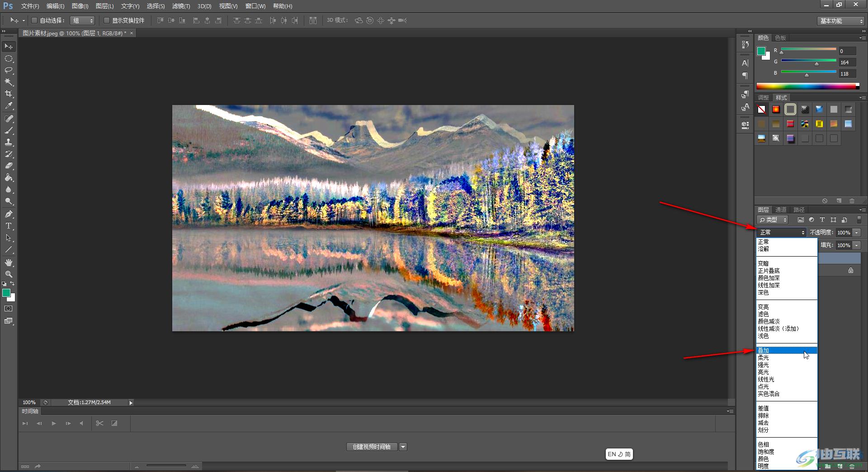The width and height of the screenshot is (868, 472).
Task: Swap foreground and background colors
Action: (x=13, y=284)
